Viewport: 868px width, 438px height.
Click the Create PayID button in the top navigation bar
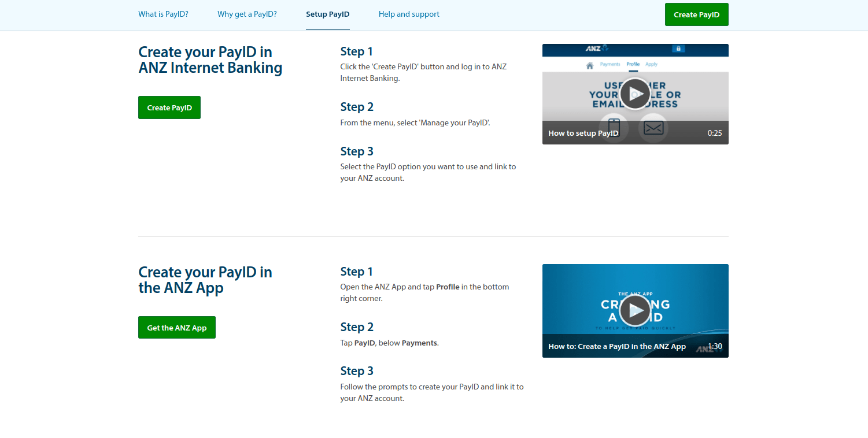pos(696,14)
